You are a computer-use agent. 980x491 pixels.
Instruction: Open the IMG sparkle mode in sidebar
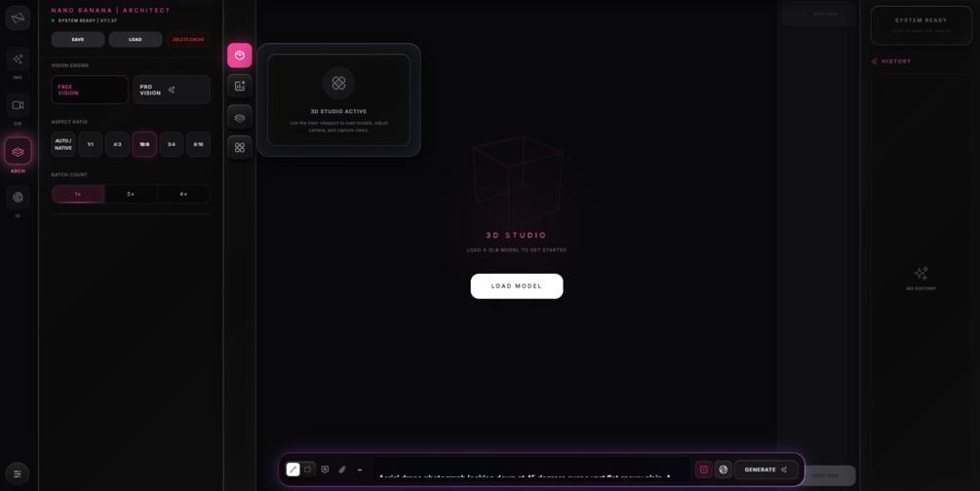pyautogui.click(x=18, y=58)
